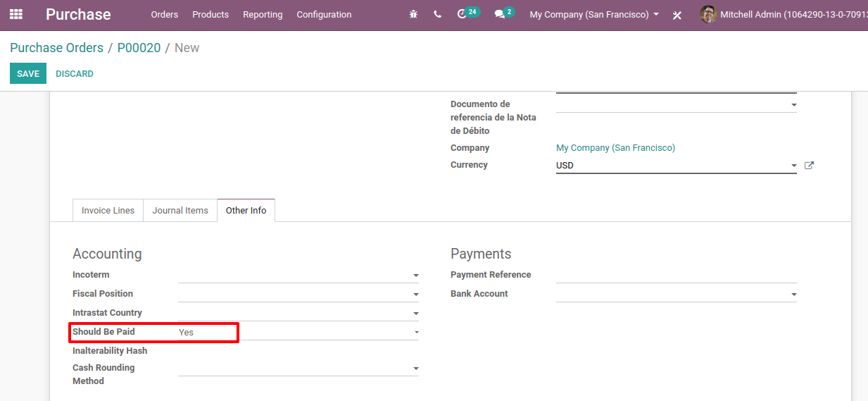Image resolution: width=868 pixels, height=401 pixels.
Task: Click the tools wrench icon in top bar
Action: [x=677, y=15]
